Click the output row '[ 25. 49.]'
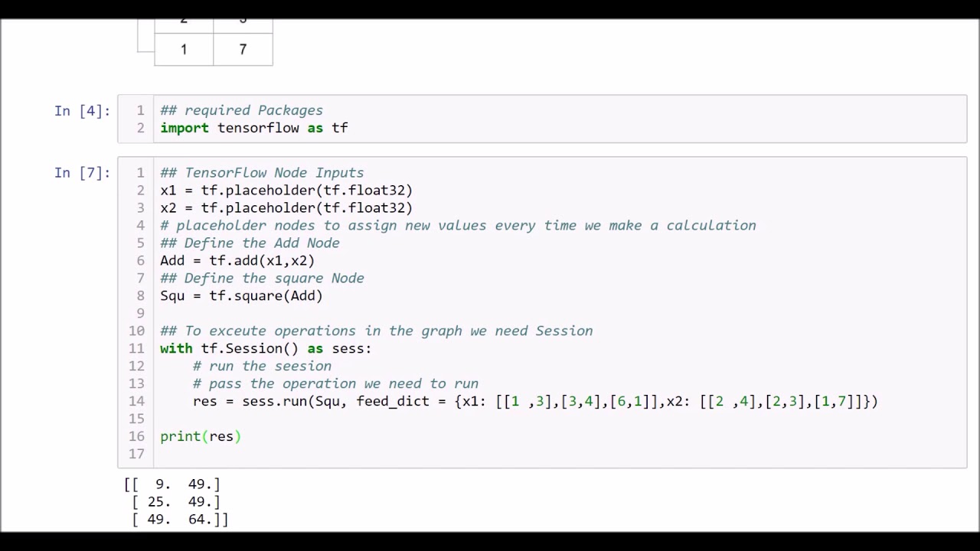The height and width of the screenshot is (551, 980). tap(176, 502)
